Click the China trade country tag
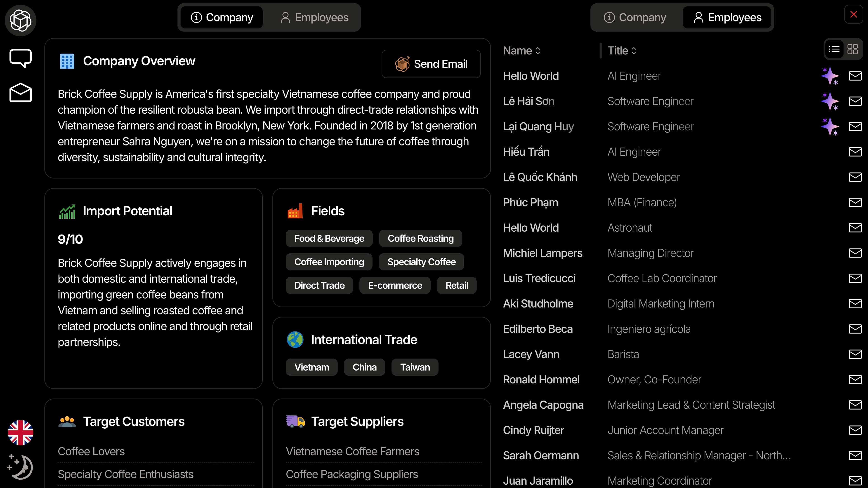 (x=365, y=367)
